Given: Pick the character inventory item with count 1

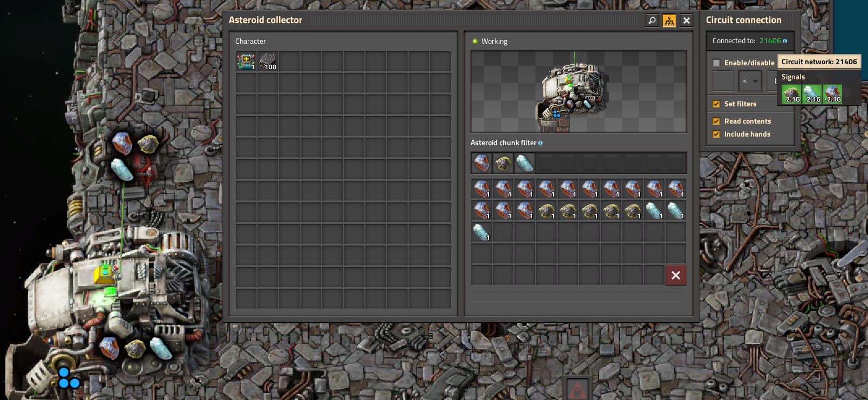Looking at the screenshot, I should [x=246, y=62].
